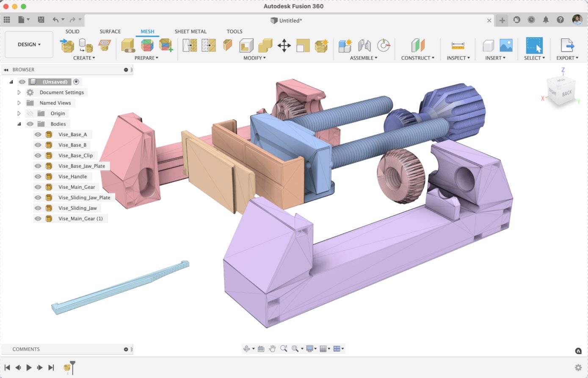
Task: Open the MODIFY dropdown menu
Action: click(x=254, y=58)
